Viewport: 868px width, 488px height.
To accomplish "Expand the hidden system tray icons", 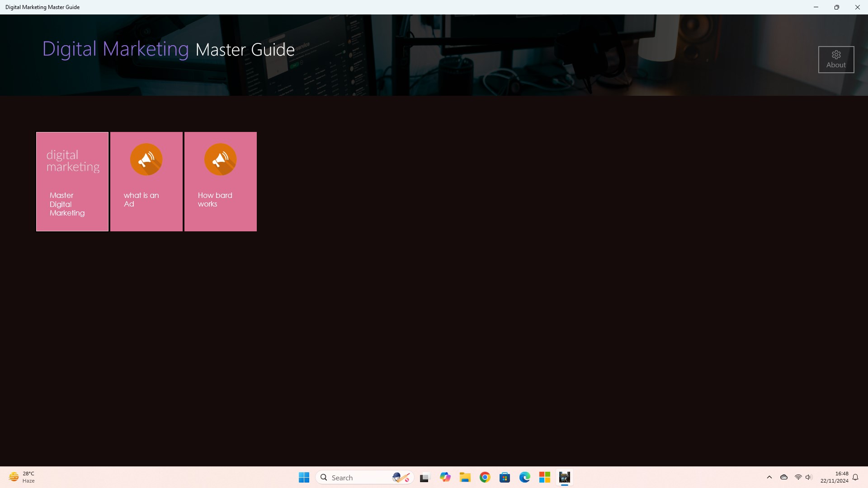I will click(769, 478).
